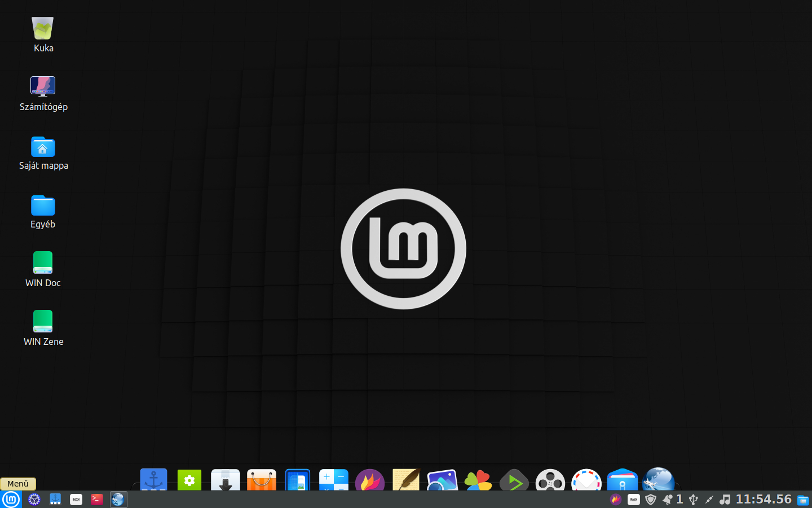Open the purple flame app in dock
The height and width of the screenshot is (508, 812).
370,480
